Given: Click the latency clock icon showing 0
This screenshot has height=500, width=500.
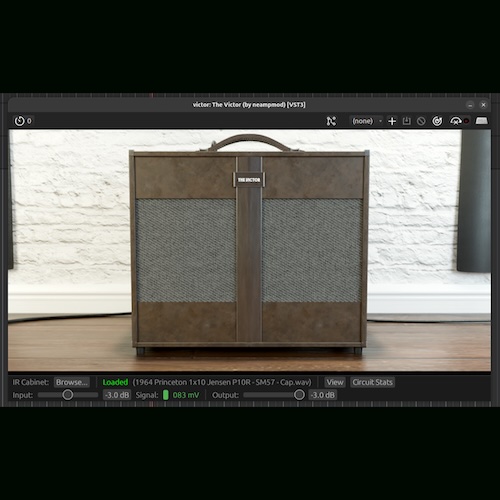Looking at the screenshot, I should coord(20,121).
